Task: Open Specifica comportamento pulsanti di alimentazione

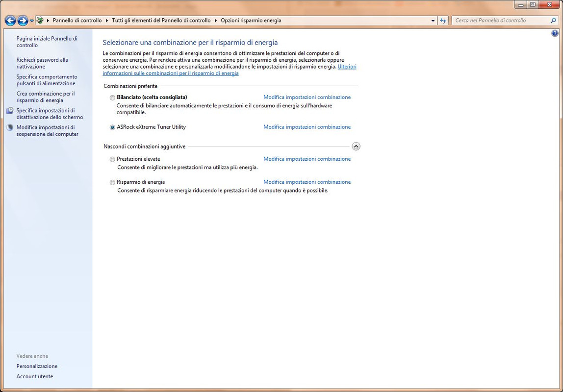Action: pos(47,80)
